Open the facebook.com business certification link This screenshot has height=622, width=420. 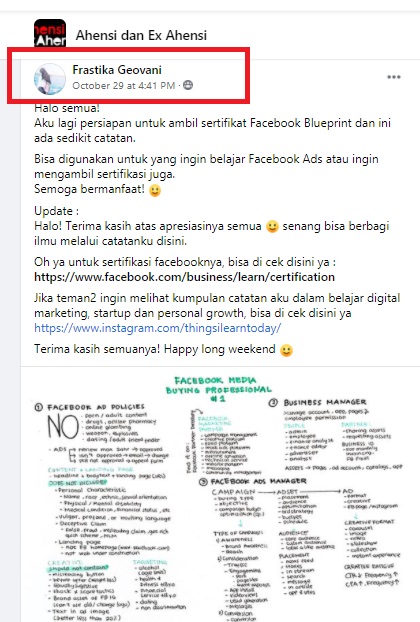[x=184, y=277]
